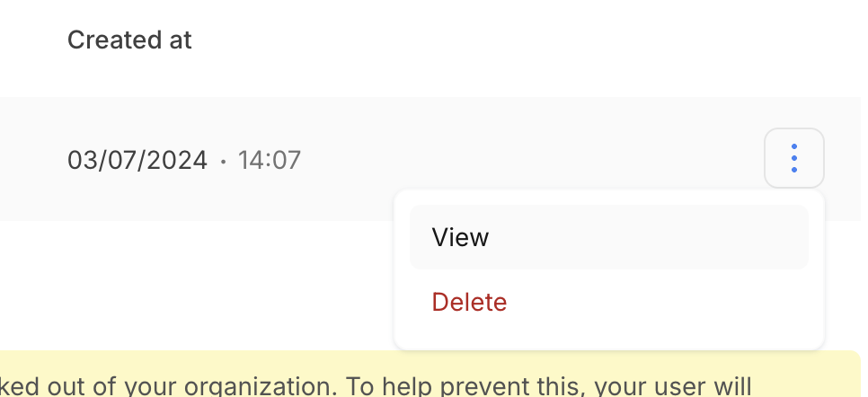868x397 pixels.
Task: Close the row actions dropdown via kebab button
Action: (x=794, y=159)
